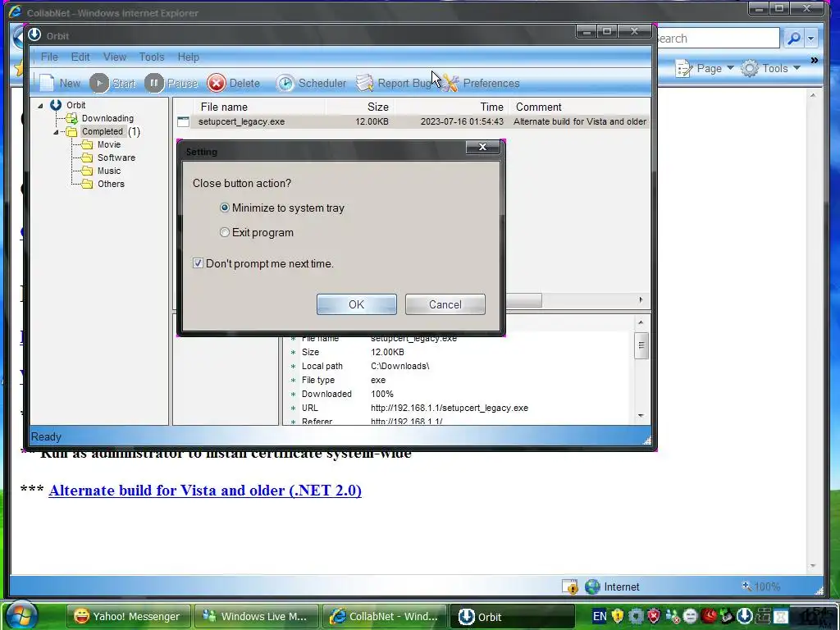Uncheck Don't prompt me next time

click(198, 263)
